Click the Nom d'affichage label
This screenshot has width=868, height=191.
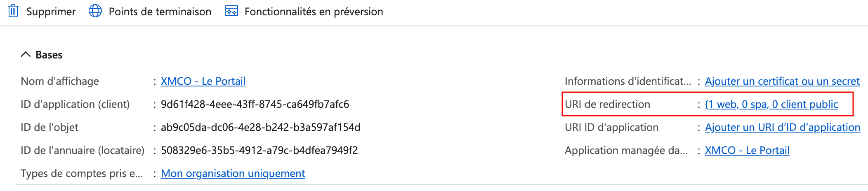coord(60,81)
